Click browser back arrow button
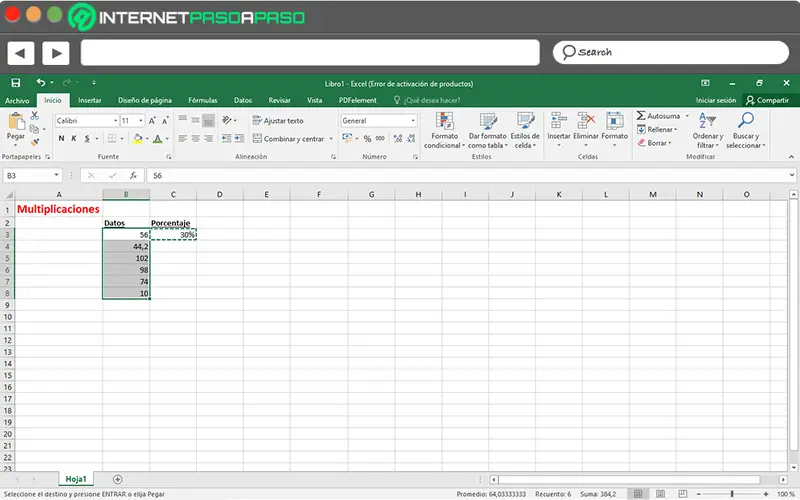The height and width of the screenshot is (500, 800). tap(20, 53)
